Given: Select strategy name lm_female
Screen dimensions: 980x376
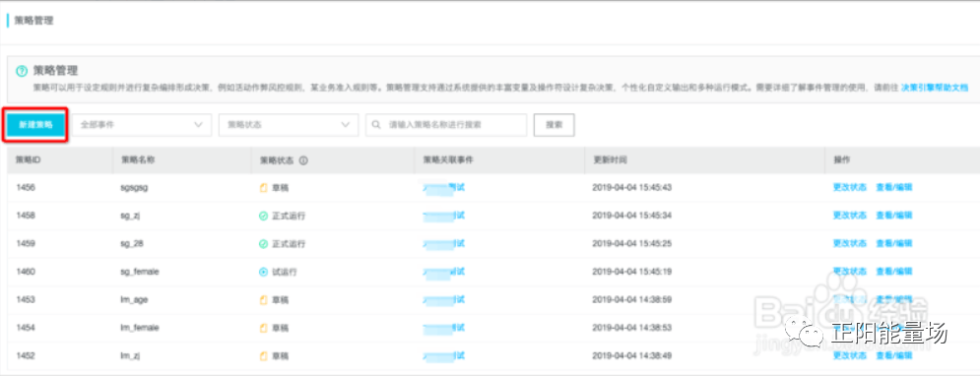Looking at the screenshot, I should 140,328.
